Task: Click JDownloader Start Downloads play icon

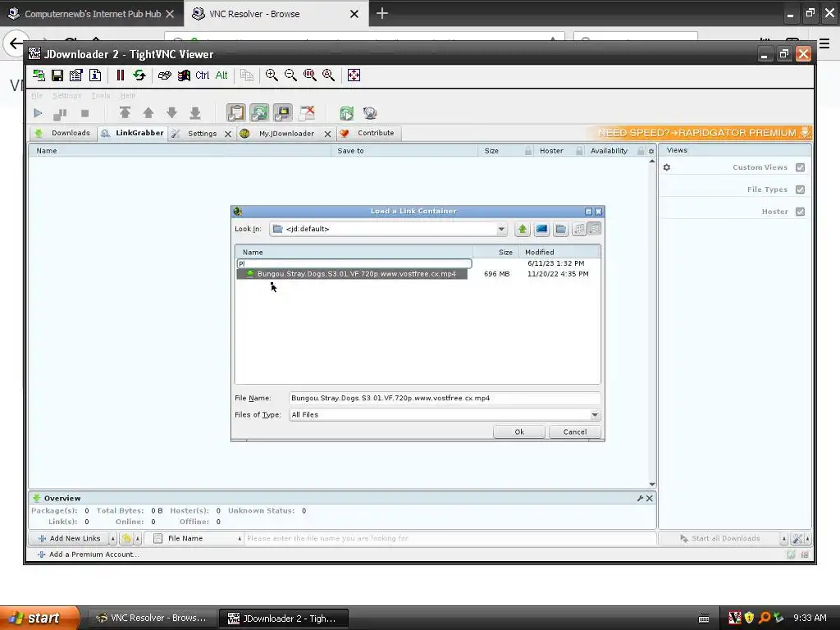Action: [38, 113]
